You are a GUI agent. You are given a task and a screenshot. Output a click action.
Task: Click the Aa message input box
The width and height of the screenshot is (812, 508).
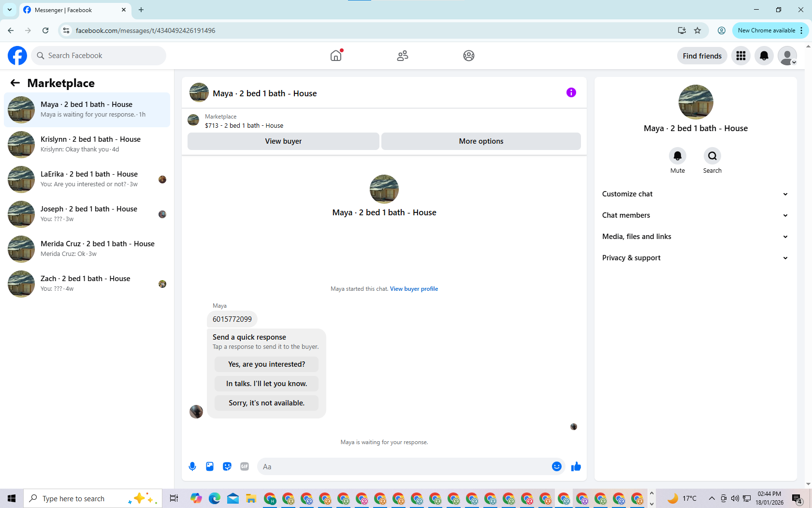pyautogui.click(x=404, y=466)
